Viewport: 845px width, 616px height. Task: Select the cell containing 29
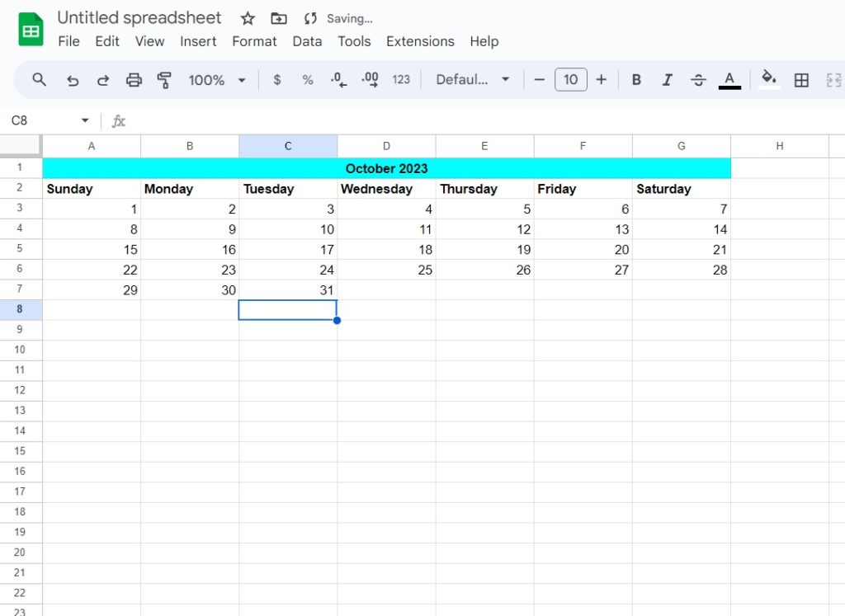tap(92, 289)
